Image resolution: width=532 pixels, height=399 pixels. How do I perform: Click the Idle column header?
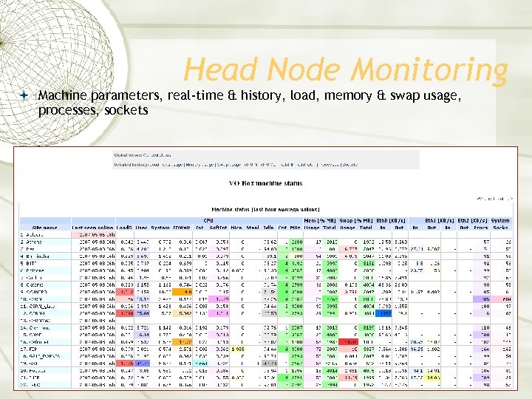point(268,228)
